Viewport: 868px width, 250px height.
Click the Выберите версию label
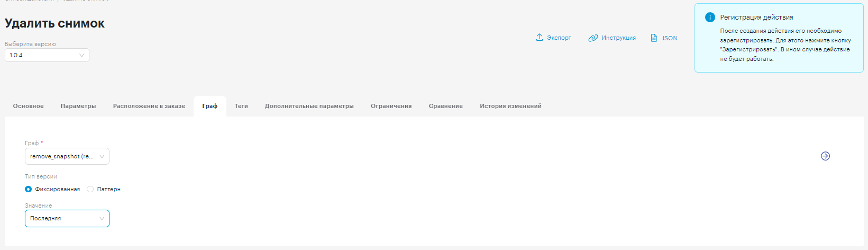point(30,44)
